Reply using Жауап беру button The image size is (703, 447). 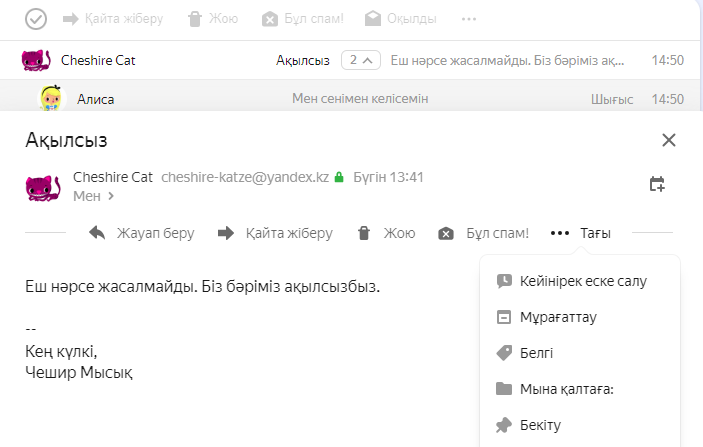pos(141,233)
